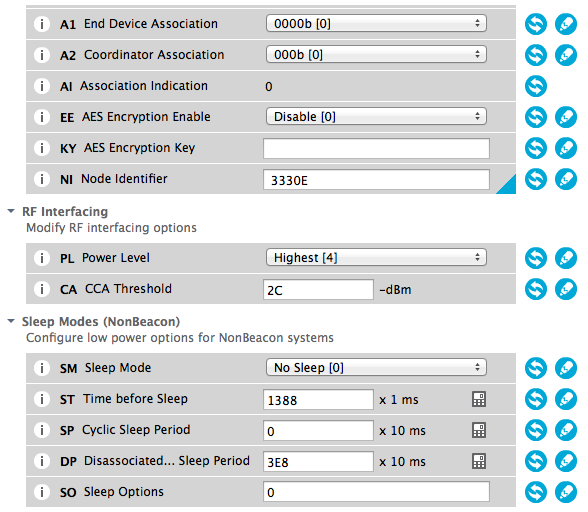Click the write icon for Power Level
Screen dimensions: 588x512
click(x=566, y=258)
